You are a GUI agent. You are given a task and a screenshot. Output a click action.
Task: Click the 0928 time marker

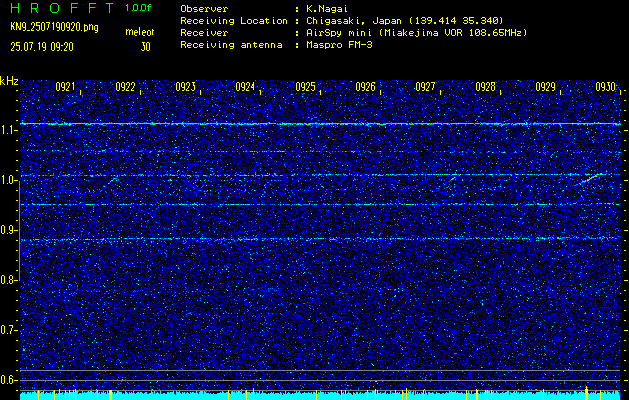tap(485, 87)
